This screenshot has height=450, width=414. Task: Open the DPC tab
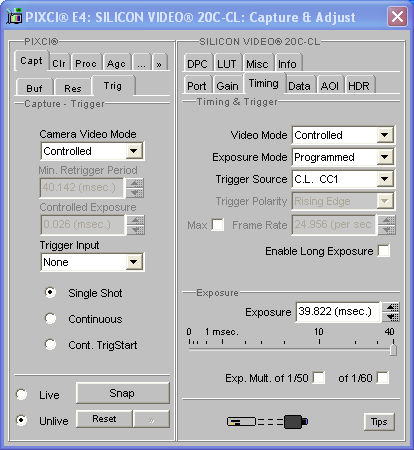tap(197, 63)
